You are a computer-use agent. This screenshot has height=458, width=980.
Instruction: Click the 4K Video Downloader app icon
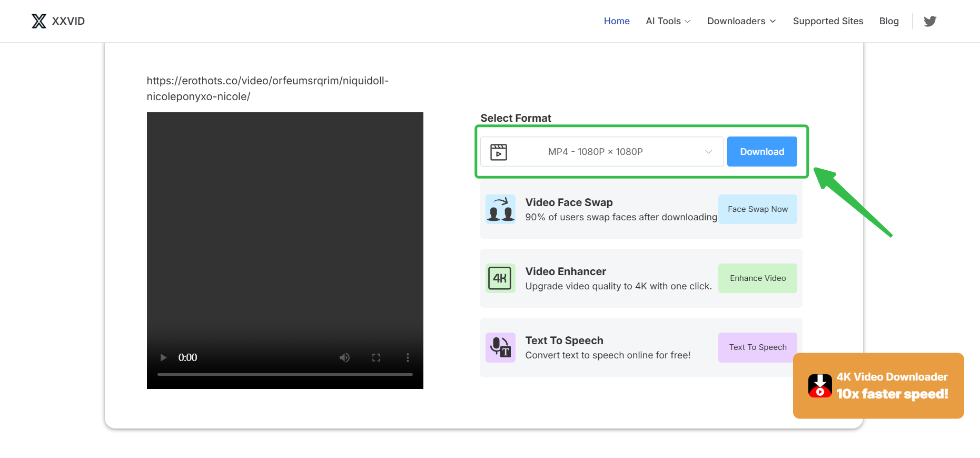point(820,386)
